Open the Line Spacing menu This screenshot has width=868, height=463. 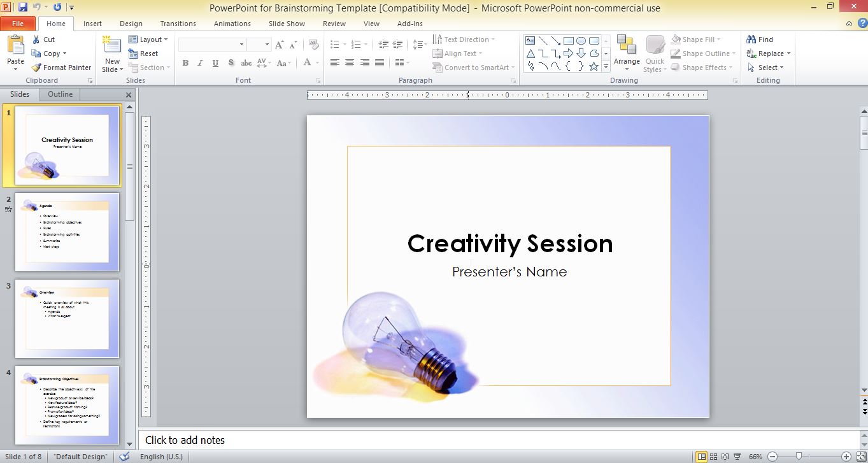[420, 45]
